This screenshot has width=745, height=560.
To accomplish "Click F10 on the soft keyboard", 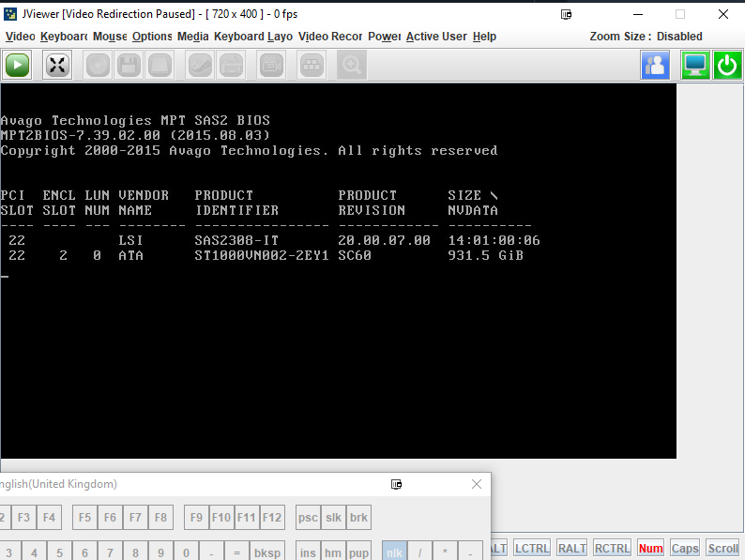I will point(221,517).
